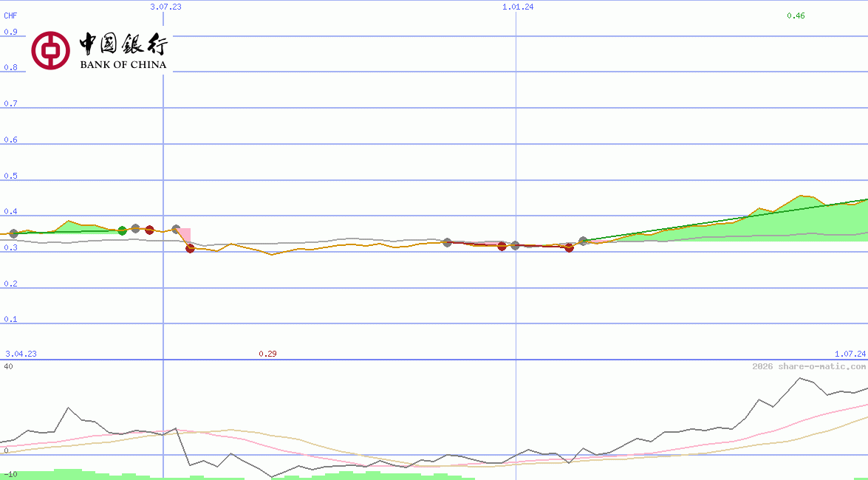Click the Bank of China red circular logo emblem
This screenshot has width=868, height=480.
pyautogui.click(x=49, y=49)
